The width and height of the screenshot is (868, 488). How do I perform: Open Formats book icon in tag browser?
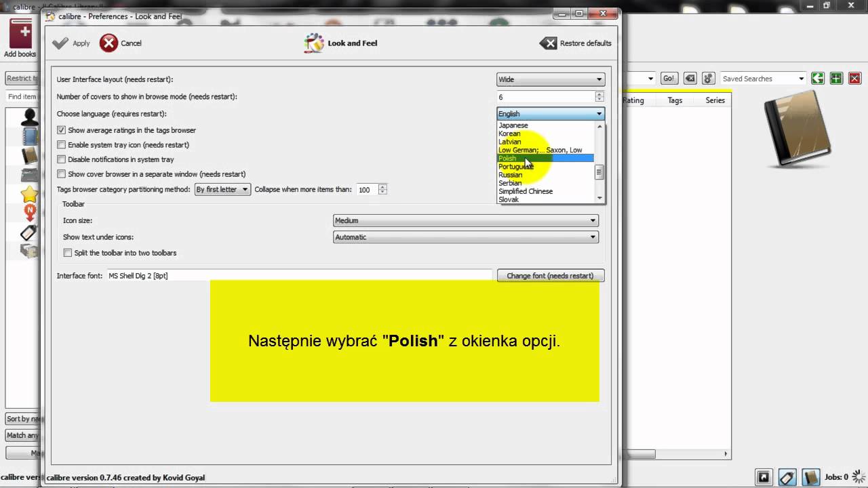[x=29, y=156]
